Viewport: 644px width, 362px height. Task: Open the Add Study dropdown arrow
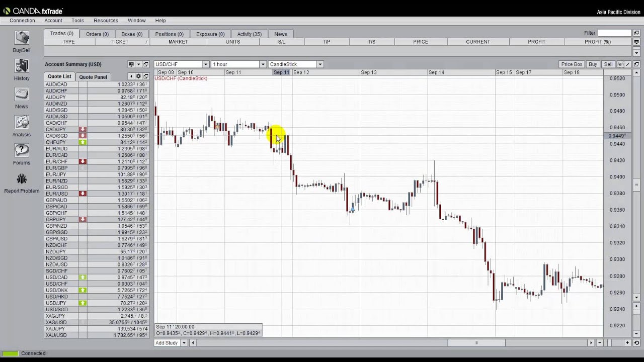(184, 343)
